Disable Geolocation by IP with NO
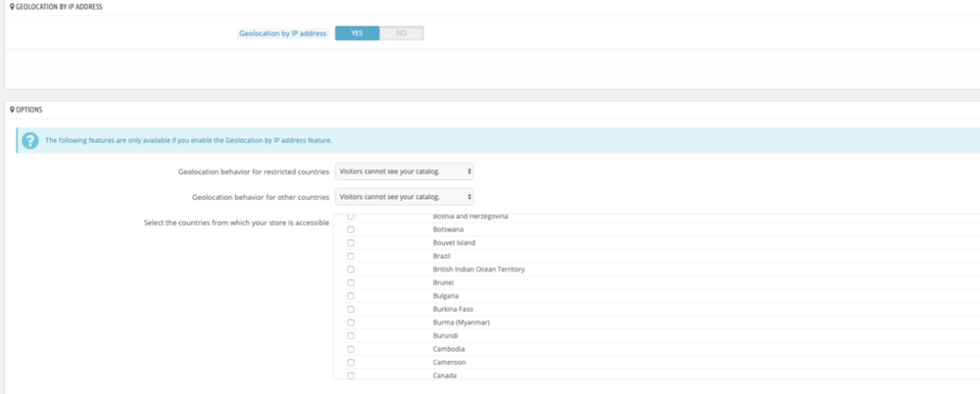This screenshot has width=980, height=394. (x=401, y=33)
